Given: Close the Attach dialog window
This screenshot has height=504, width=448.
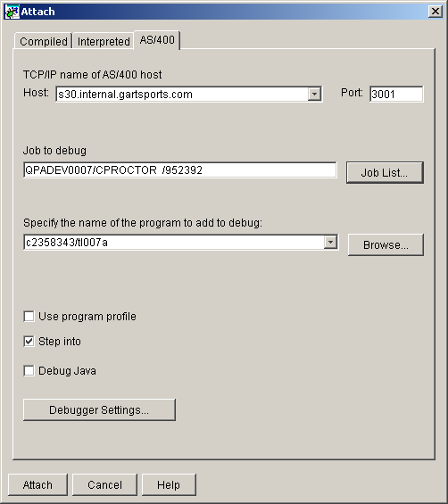Looking at the screenshot, I should [x=436, y=12].
